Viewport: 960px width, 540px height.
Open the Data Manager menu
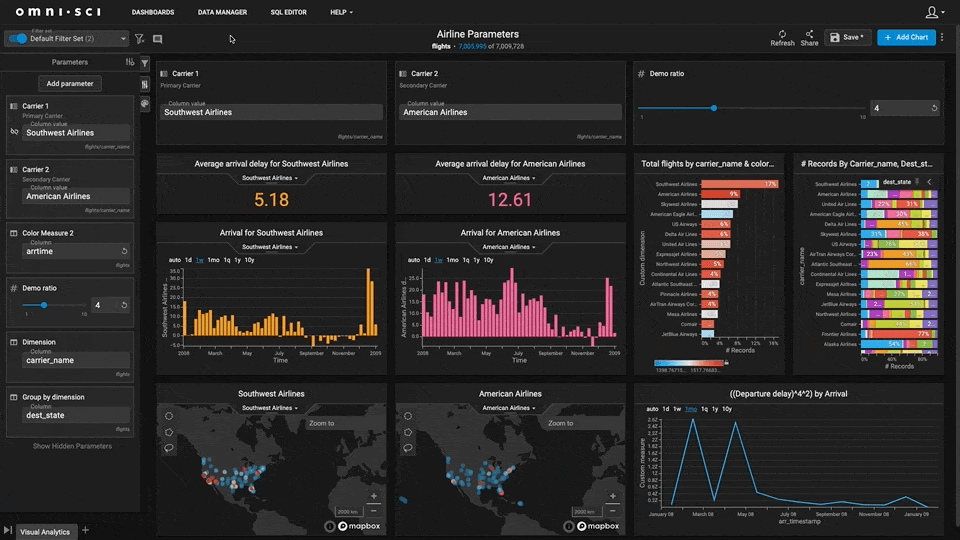[x=222, y=12]
